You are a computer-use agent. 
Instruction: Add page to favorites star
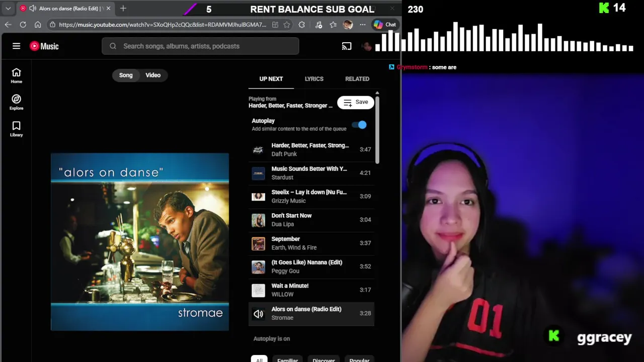[x=287, y=25]
